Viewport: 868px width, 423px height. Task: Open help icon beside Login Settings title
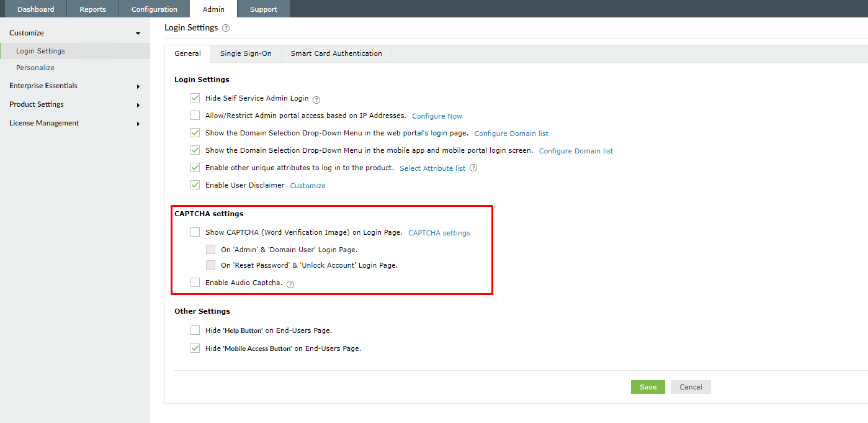[x=226, y=28]
